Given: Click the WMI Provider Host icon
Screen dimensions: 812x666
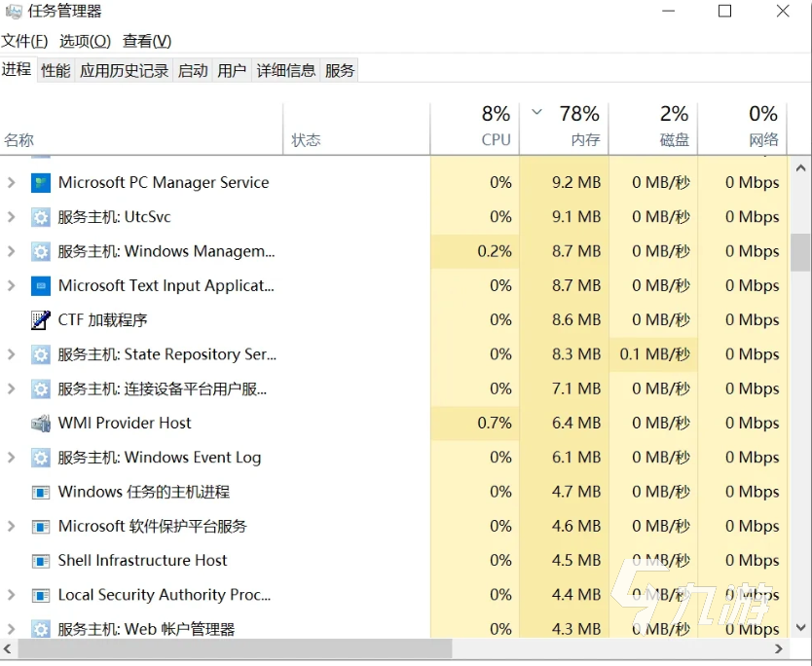Looking at the screenshot, I should click(40, 423).
